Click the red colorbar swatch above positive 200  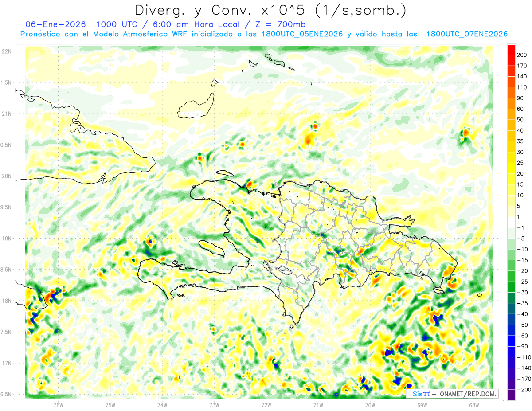point(511,49)
